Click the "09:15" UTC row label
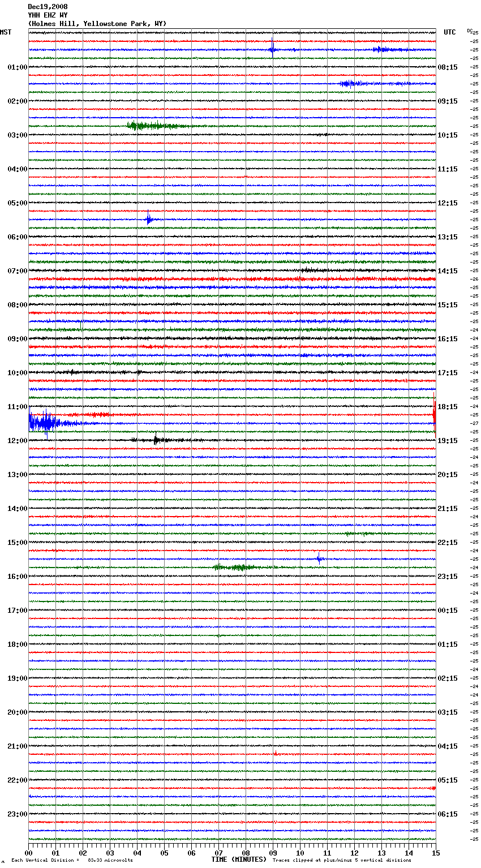The height and width of the screenshot is (868, 481). pos(448,101)
